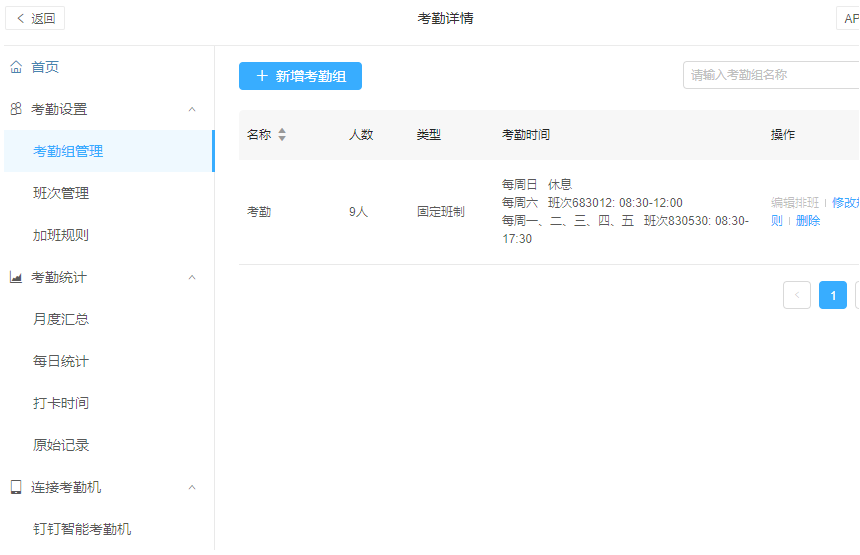The width and height of the screenshot is (860, 555).
Task: Click the 编辑排班 link in the row
Action: (x=795, y=202)
